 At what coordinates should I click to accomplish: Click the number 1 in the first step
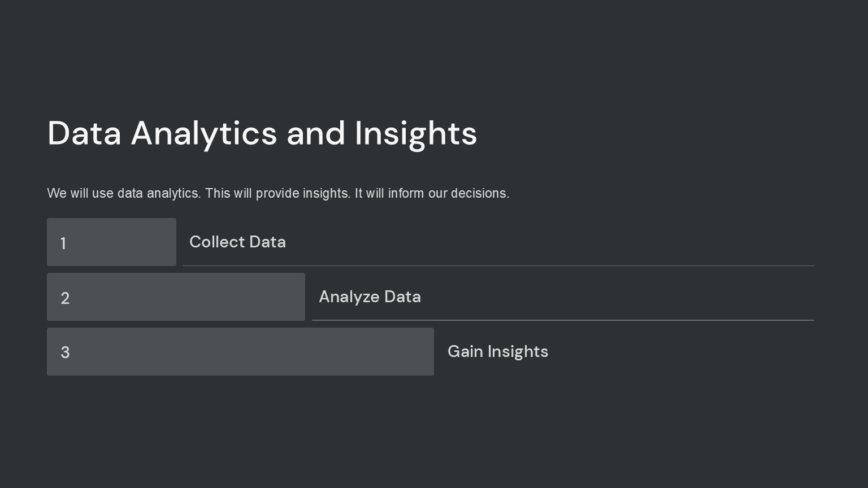tap(63, 243)
